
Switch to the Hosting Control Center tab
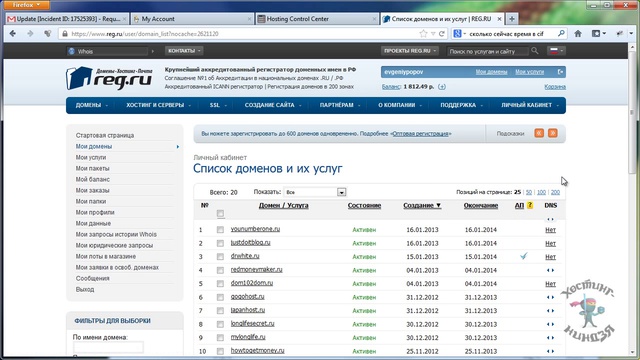[x=317, y=19]
